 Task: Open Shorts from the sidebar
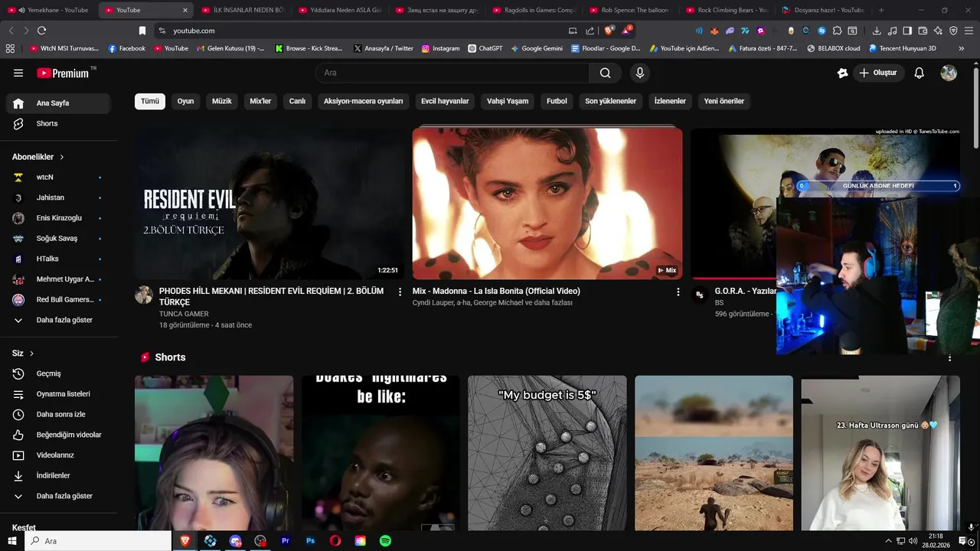(x=60, y=123)
